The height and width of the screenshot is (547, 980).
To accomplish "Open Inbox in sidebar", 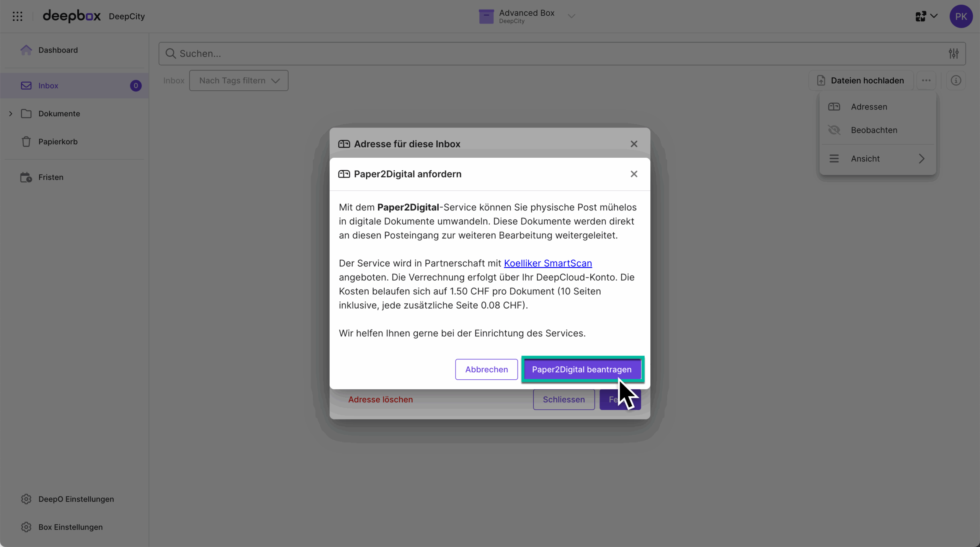I will point(75,86).
